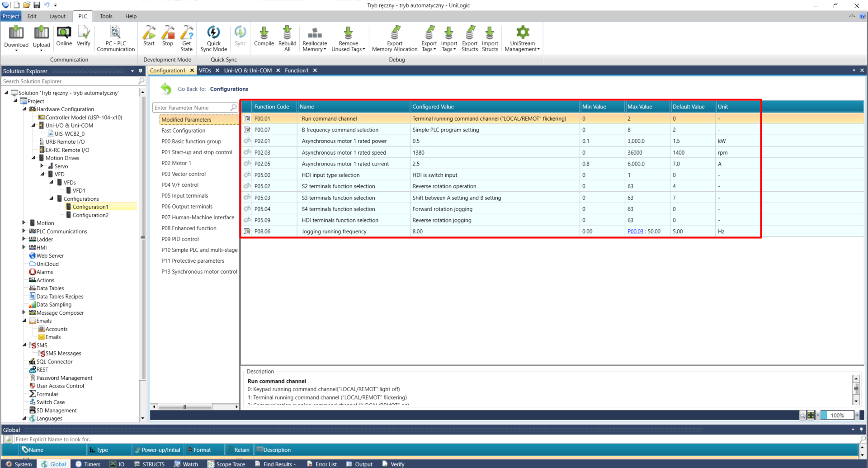This screenshot has height=468, width=868.
Task: Open Alarms in Solution Explorer
Action: click(45, 272)
